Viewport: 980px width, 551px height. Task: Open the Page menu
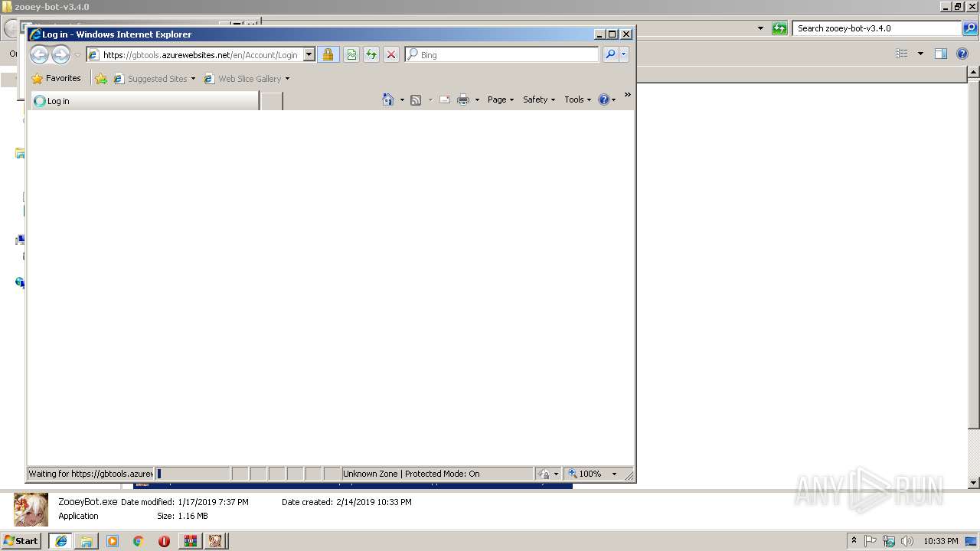point(501,99)
